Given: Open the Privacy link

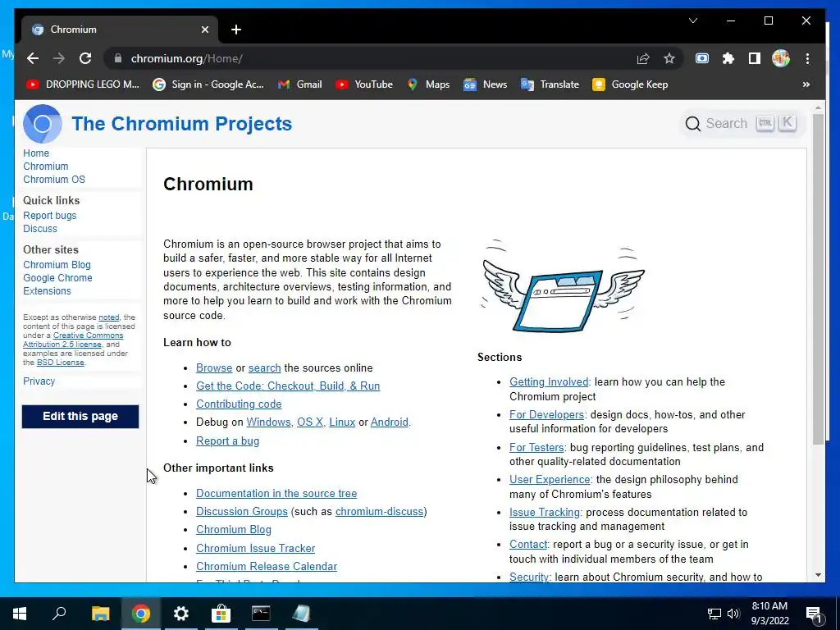Looking at the screenshot, I should [39, 381].
